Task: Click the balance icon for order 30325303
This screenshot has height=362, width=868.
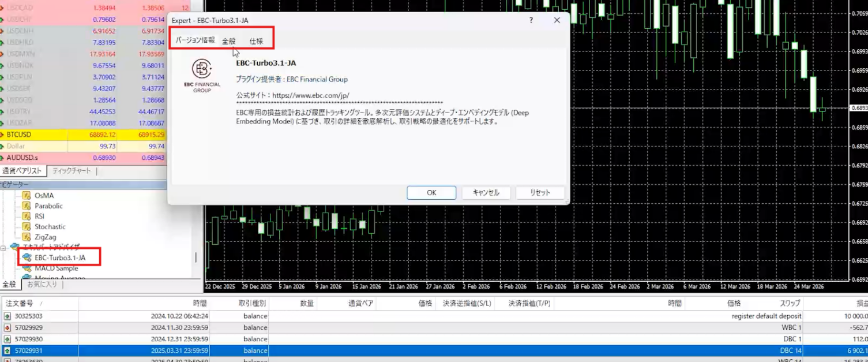Action: click(7, 316)
